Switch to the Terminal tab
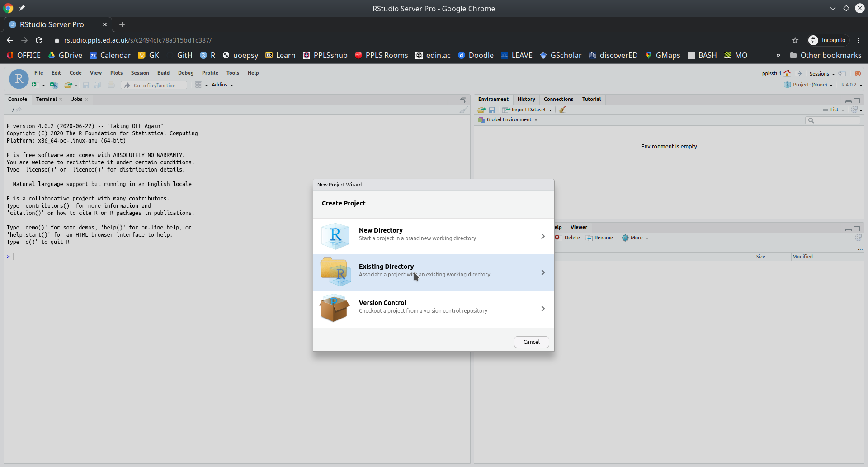 (47, 100)
